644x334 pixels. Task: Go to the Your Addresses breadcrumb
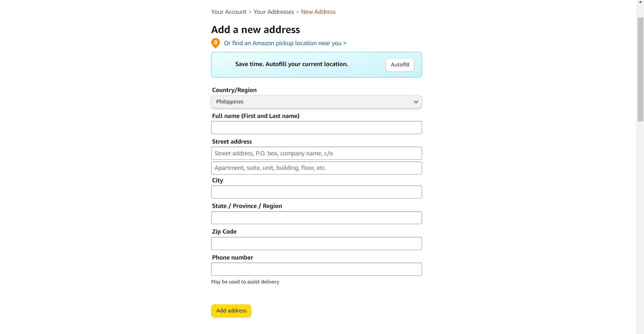click(x=274, y=12)
